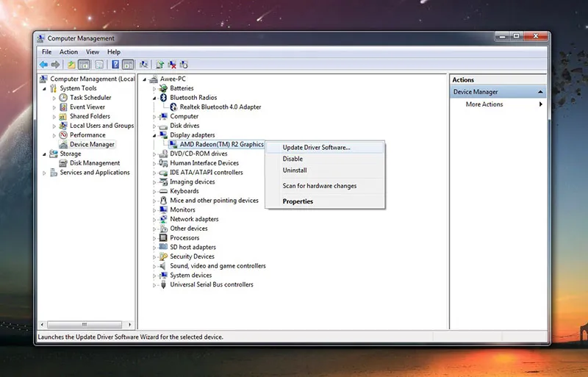588x377 pixels.
Task: Expand the Batteries device category
Action: tap(154, 88)
